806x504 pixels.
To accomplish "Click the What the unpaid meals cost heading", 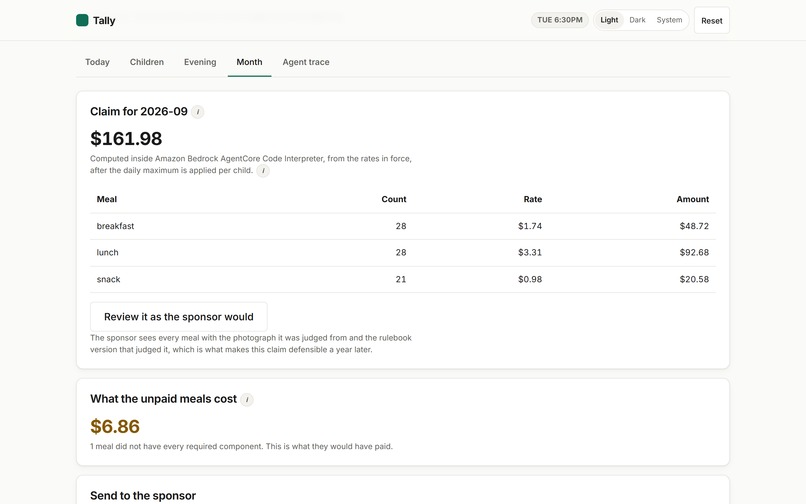I will point(163,399).
